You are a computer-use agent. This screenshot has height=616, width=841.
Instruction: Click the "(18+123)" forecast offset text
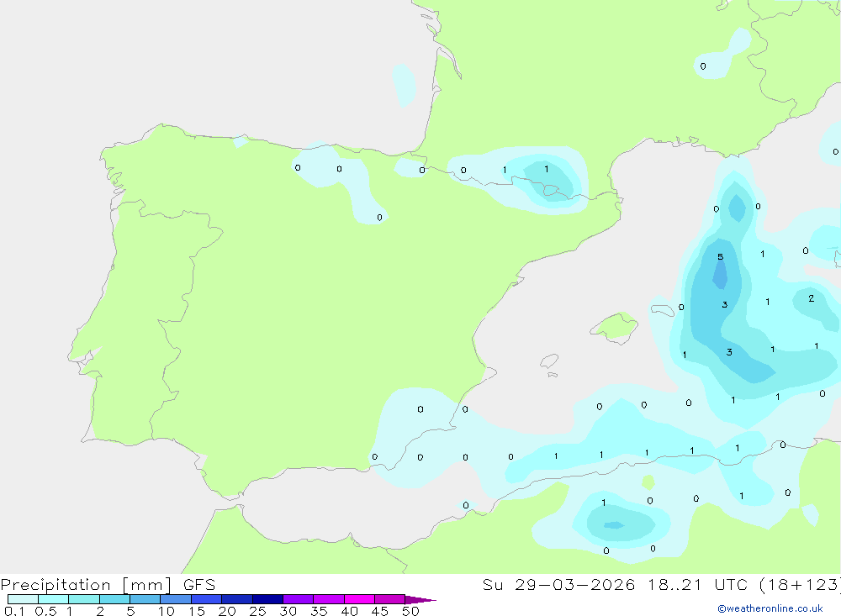[801, 584]
